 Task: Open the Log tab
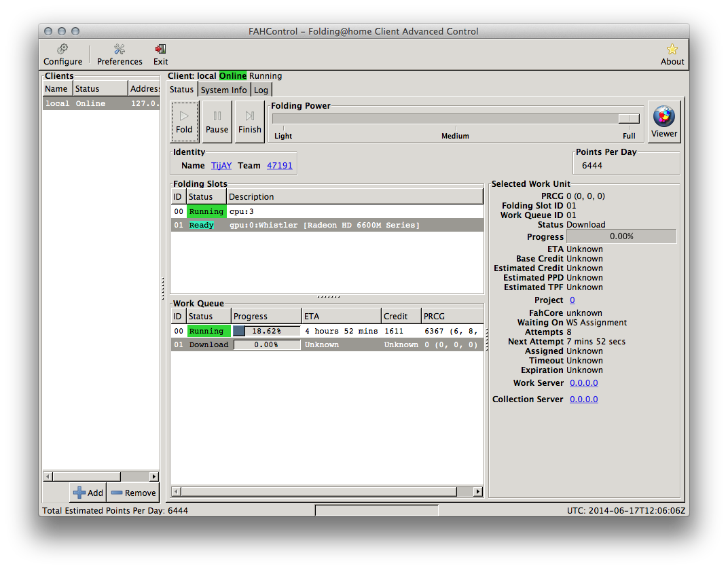pyautogui.click(x=261, y=90)
